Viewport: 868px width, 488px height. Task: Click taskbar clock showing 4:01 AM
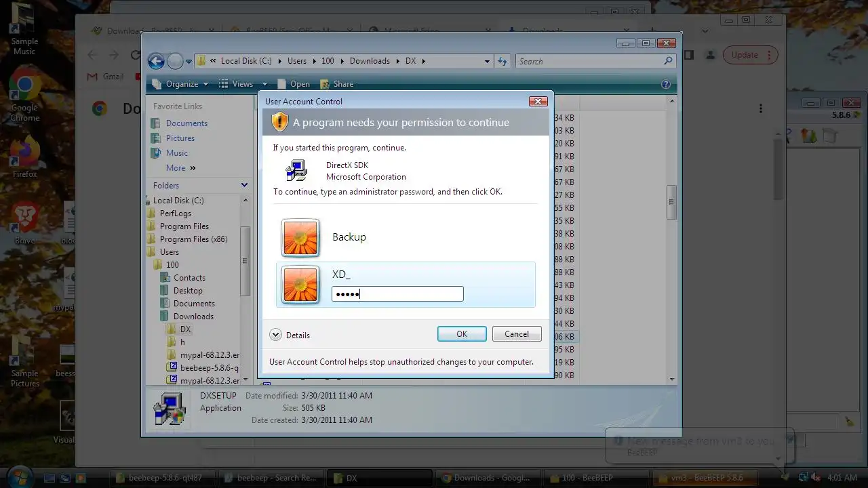[x=843, y=478]
